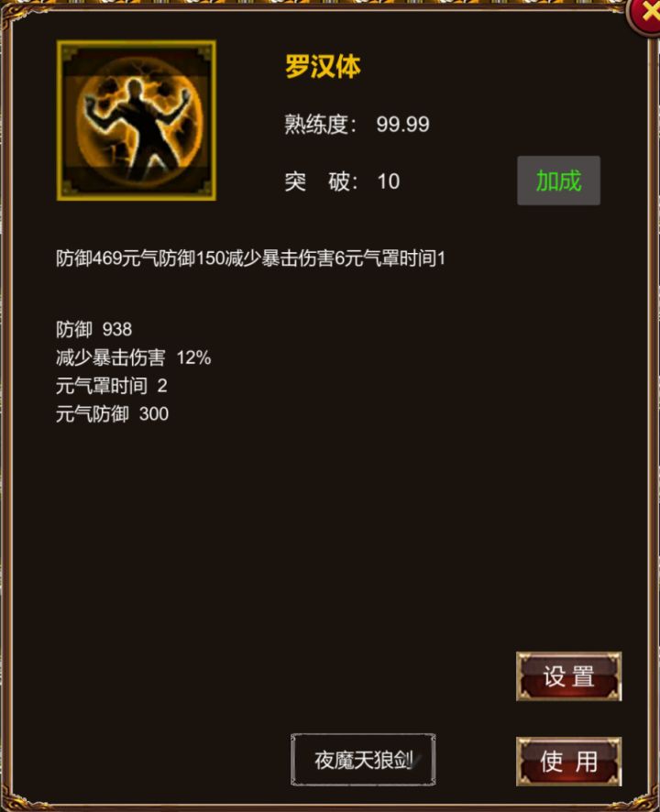
Task: Click the 938 defense value
Action: click(x=117, y=329)
